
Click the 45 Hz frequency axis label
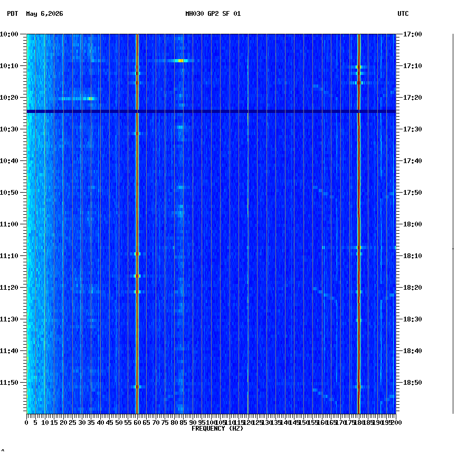(x=110, y=423)
